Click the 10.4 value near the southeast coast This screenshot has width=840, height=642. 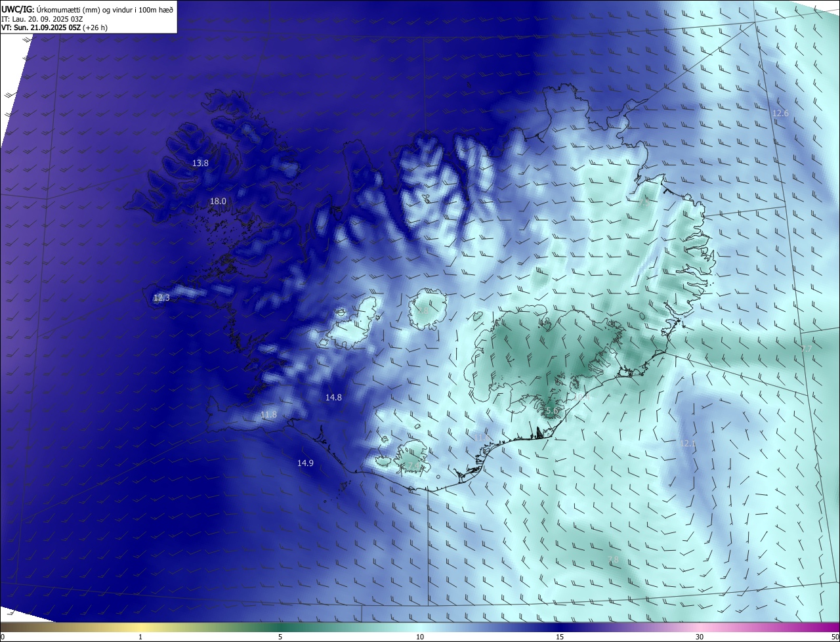[582, 397]
